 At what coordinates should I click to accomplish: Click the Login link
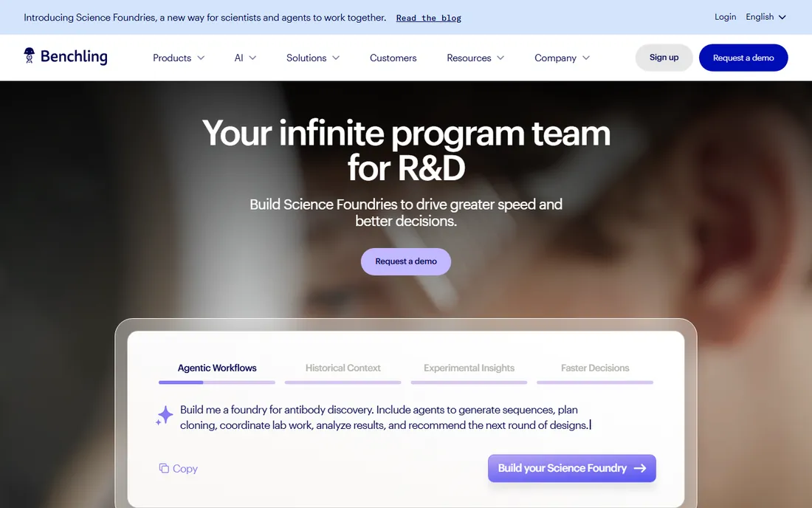[725, 17]
